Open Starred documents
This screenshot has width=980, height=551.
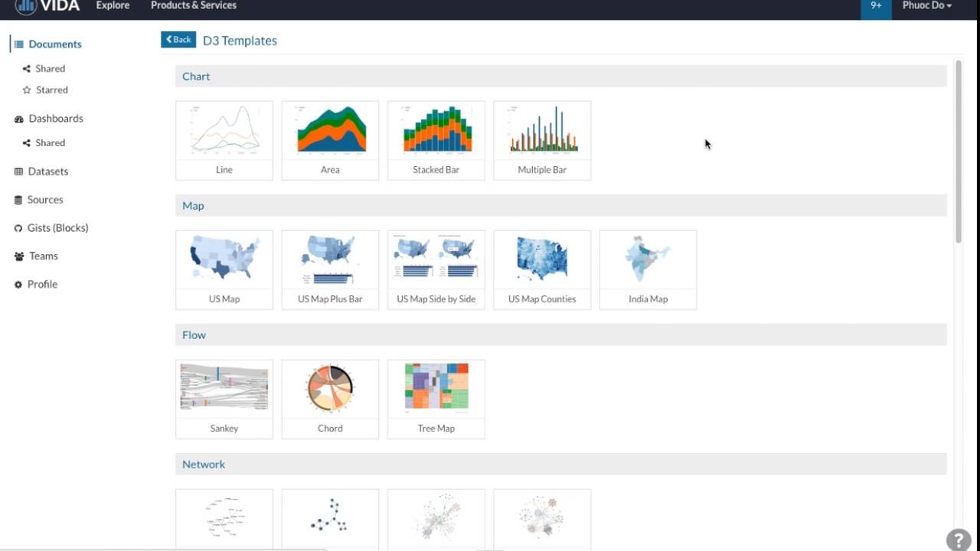pos(51,90)
